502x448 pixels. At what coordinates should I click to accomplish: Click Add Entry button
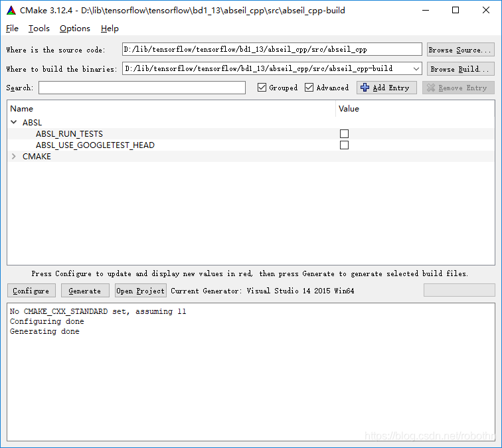[x=386, y=88]
